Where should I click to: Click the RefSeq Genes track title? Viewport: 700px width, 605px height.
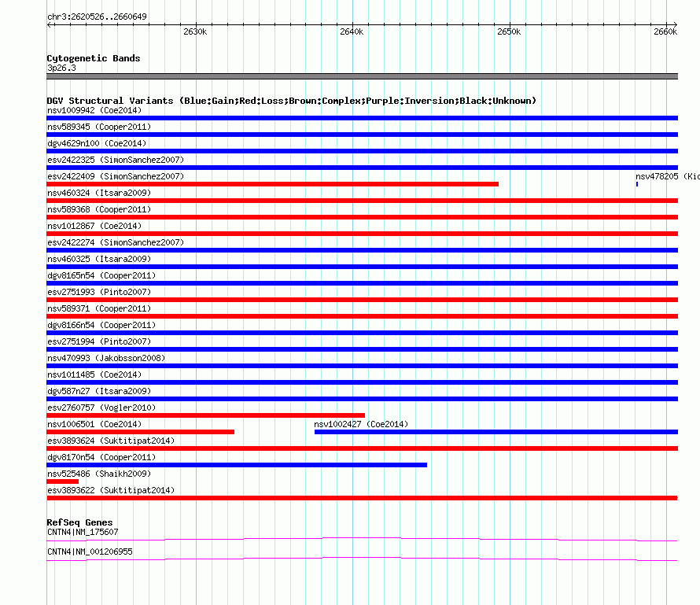(x=79, y=522)
